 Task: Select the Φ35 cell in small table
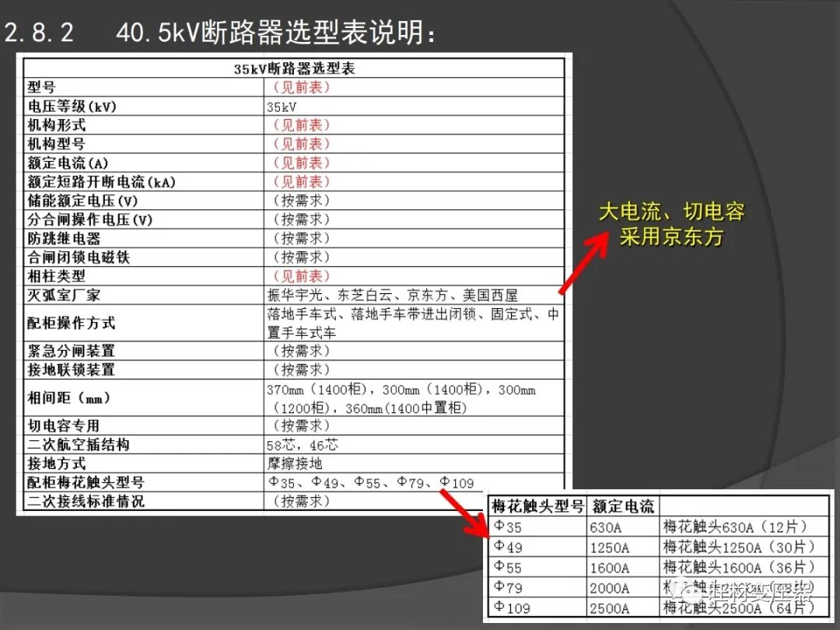tap(509, 527)
